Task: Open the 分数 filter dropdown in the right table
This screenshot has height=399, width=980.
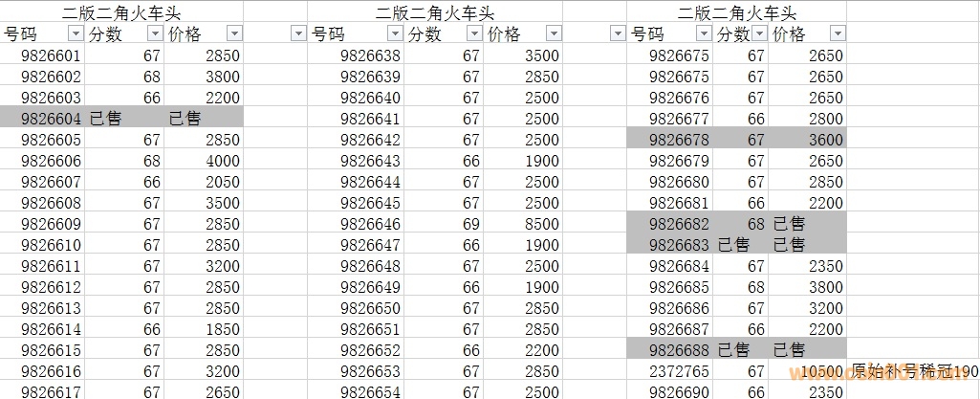Action: (759, 33)
